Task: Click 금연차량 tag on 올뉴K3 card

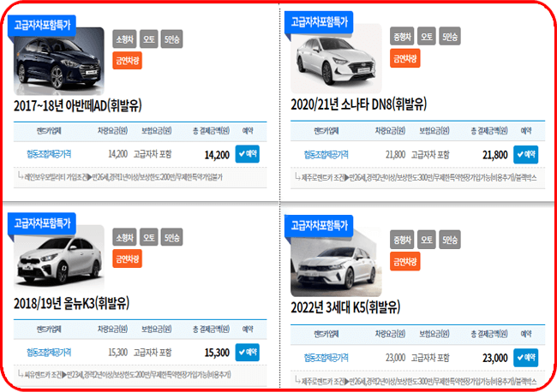Action: [x=127, y=258]
